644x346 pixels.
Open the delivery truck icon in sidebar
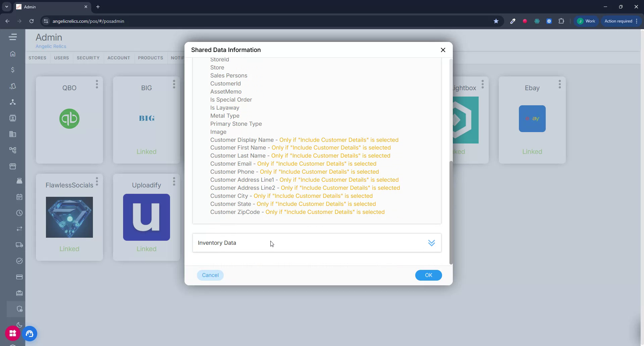(19, 245)
